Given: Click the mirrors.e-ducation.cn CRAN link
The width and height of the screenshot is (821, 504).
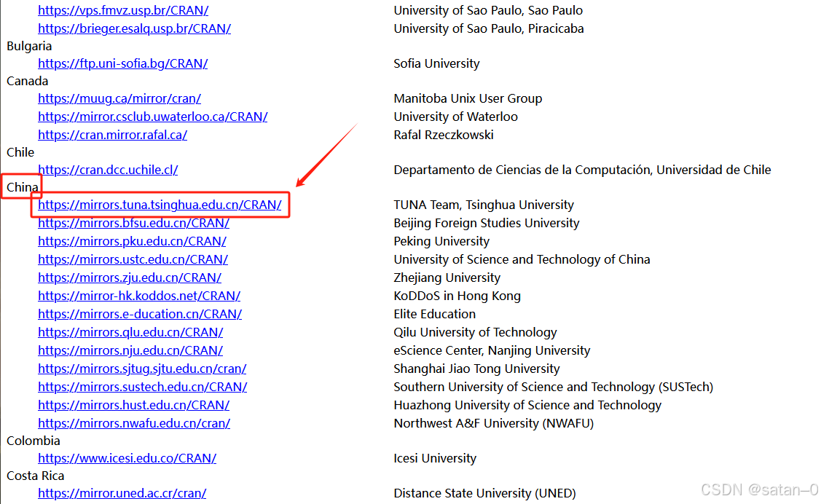Looking at the screenshot, I should coord(140,315).
